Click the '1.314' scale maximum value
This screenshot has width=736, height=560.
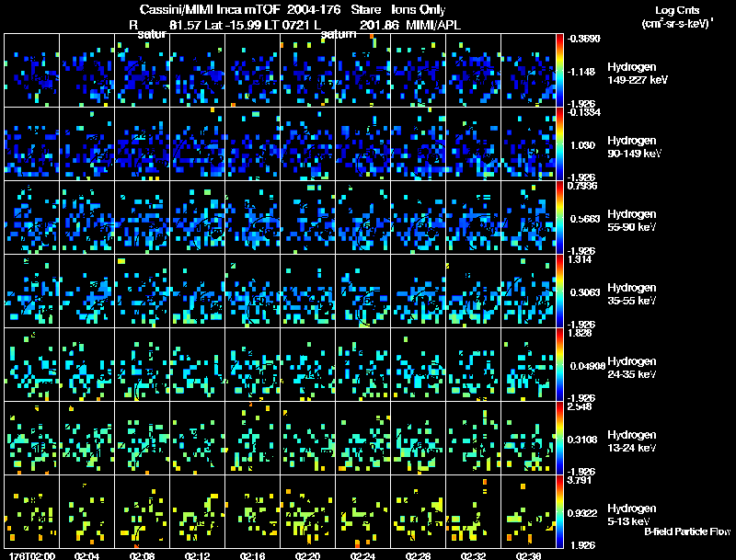pos(580,260)
